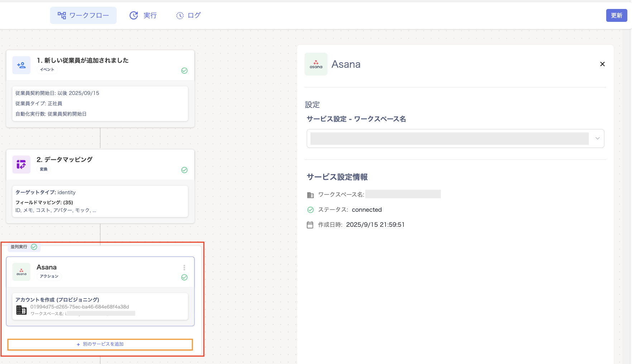Select the Asana action card title
This screenshot has height=364, width=632.
point(47,267)
